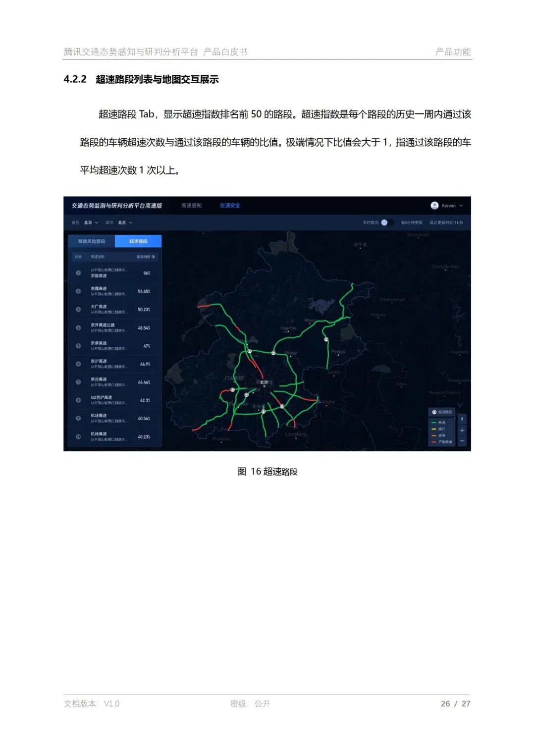Click the 42.3% speeding index value

pos(145,400)
